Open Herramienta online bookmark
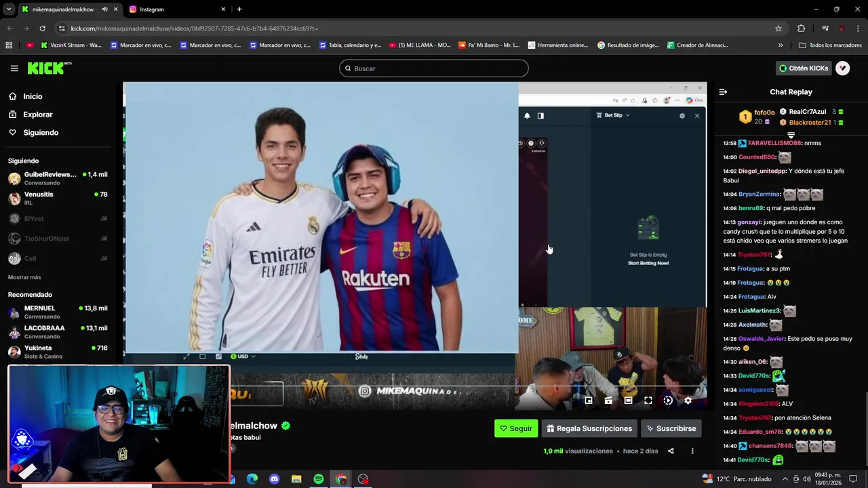 coord(559,45)
